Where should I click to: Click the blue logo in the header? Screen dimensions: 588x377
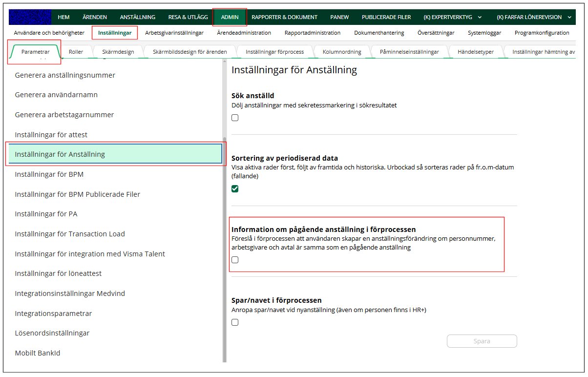[x=30, y=17]
